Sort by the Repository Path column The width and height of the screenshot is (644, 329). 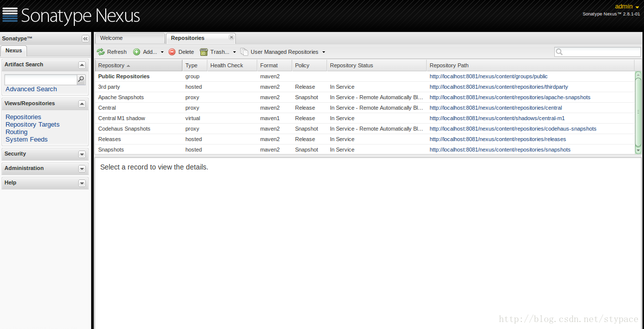(x=530, y=65)
